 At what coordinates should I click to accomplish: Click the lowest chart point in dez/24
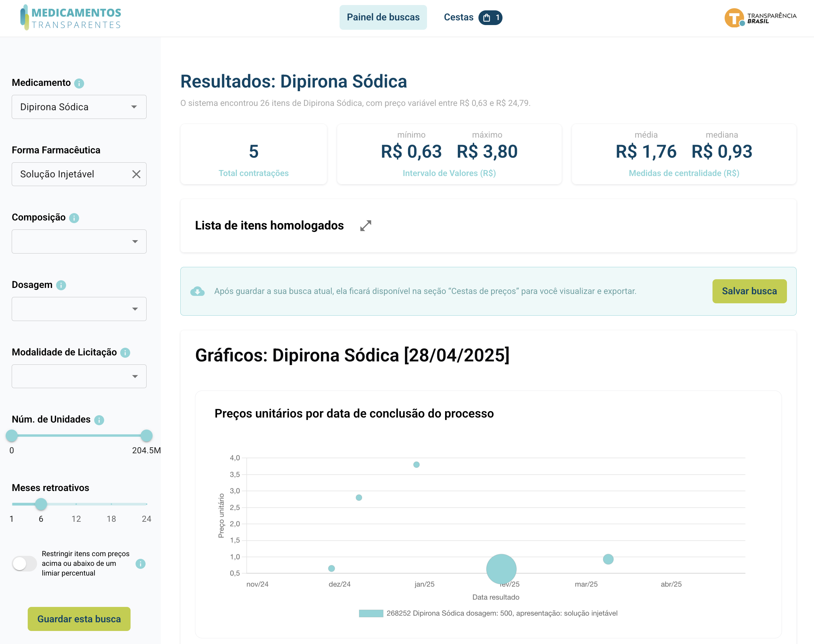(x=331, y=568)
